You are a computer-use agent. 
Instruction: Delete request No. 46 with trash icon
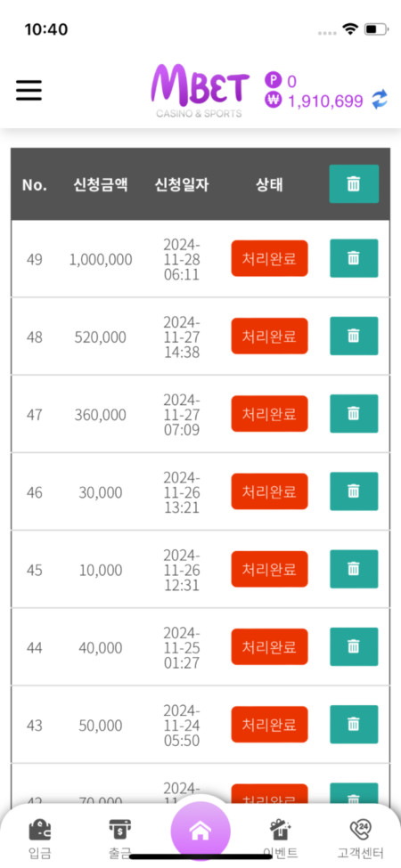[354, 491]
